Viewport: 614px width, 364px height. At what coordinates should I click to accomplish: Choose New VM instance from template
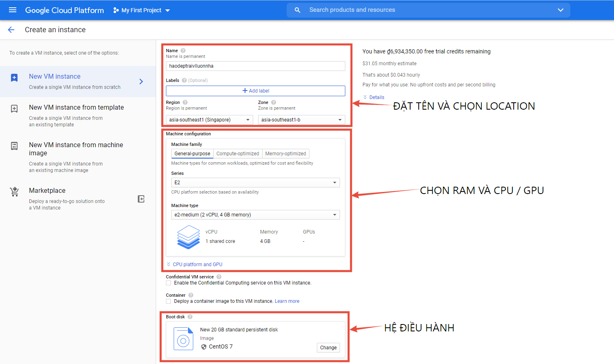(78, 116)
